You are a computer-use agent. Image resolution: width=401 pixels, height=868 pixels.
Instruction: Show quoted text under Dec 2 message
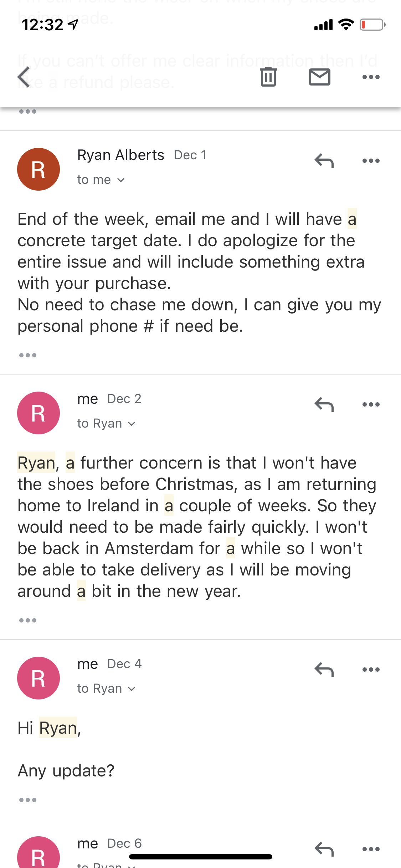28,620
